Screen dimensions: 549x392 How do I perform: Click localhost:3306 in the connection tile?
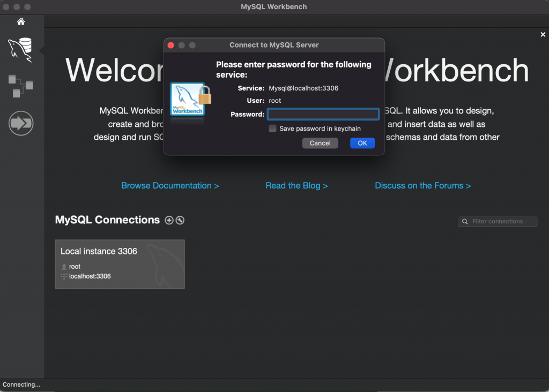[x=90, y=276]
